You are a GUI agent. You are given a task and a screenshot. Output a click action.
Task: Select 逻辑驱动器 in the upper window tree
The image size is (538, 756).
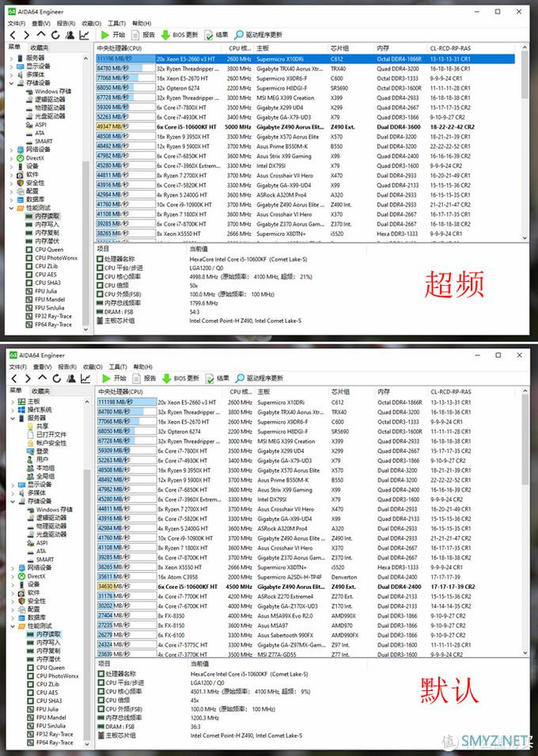(x=50, y=99)
